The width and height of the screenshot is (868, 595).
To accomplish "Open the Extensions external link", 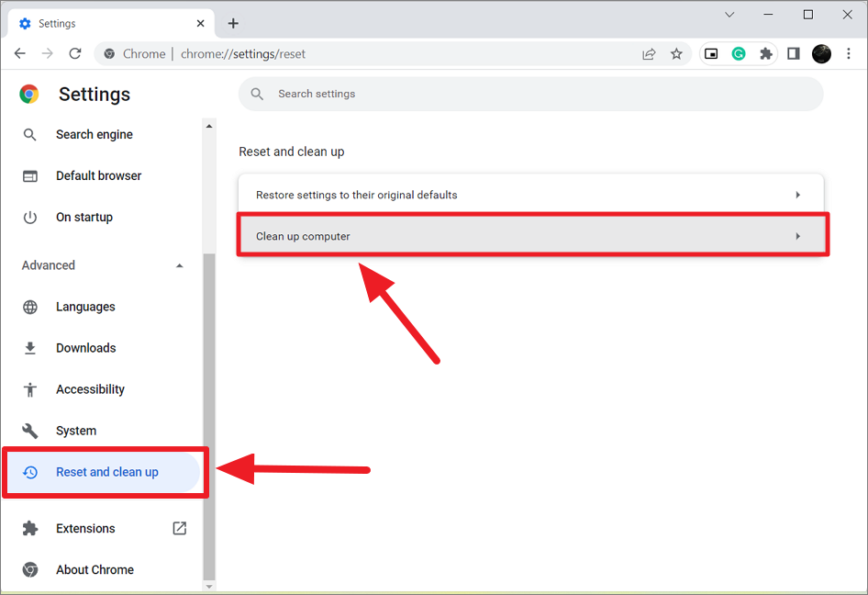I will click(179, 528).
